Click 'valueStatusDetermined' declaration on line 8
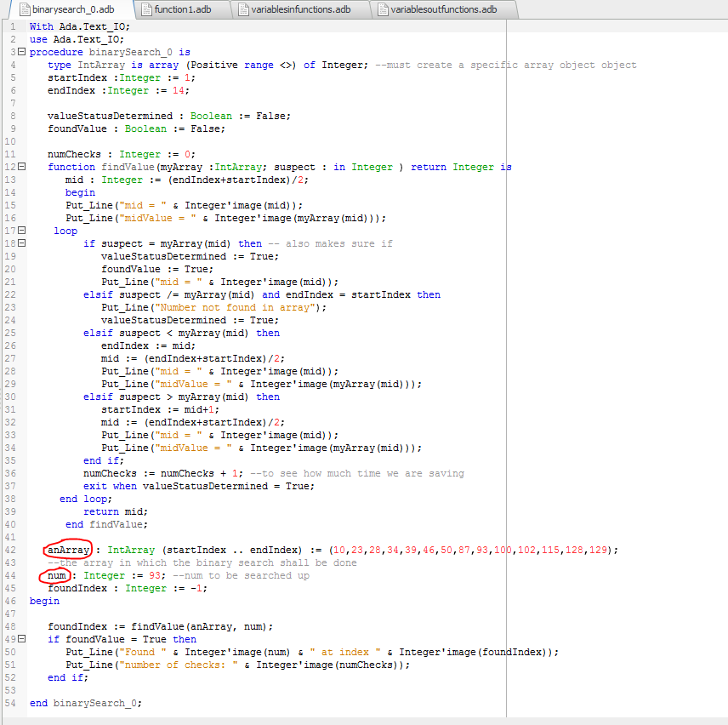 tap(110, 116)
